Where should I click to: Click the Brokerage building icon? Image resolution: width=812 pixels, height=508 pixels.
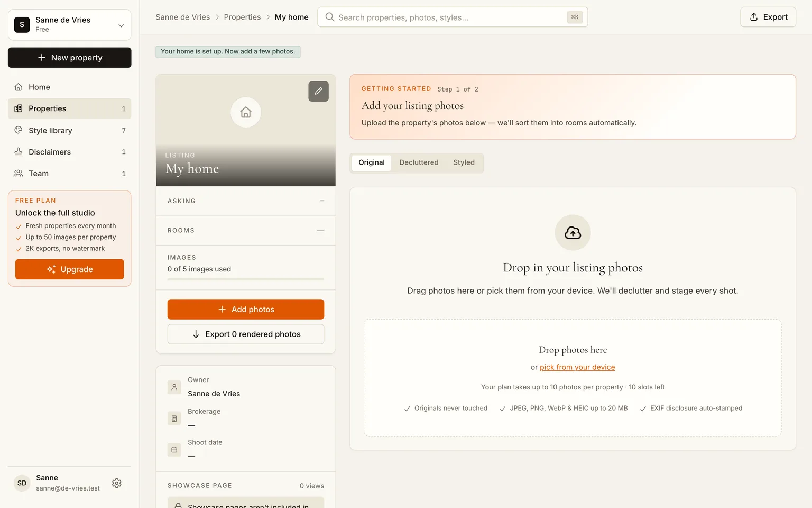(174, 419)
